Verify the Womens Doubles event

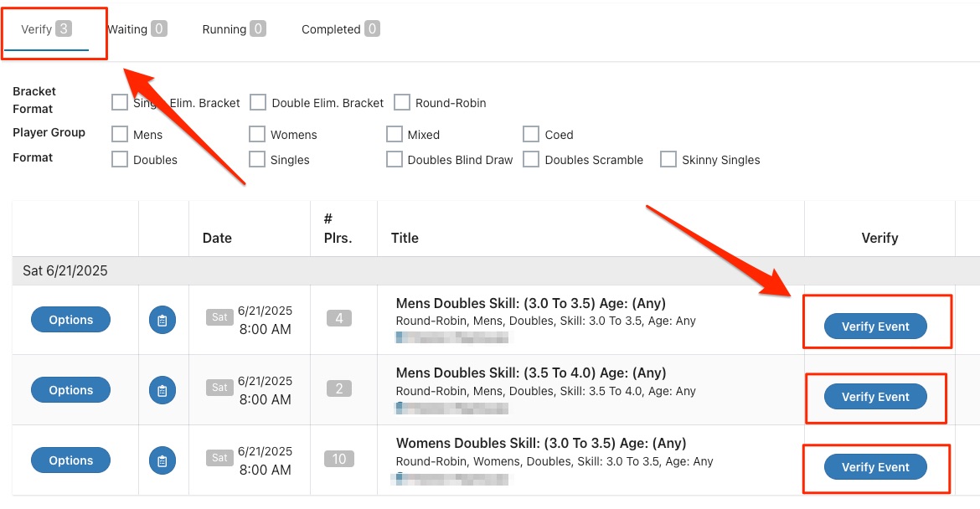click(875, 467)
